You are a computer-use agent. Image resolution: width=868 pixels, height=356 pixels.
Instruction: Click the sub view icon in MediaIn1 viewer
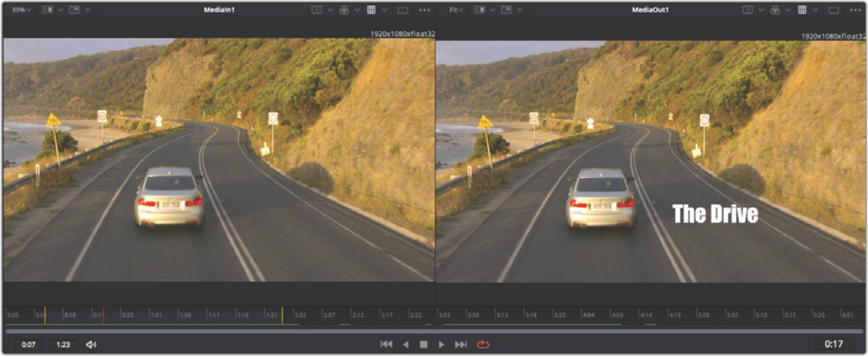point(75,10)
